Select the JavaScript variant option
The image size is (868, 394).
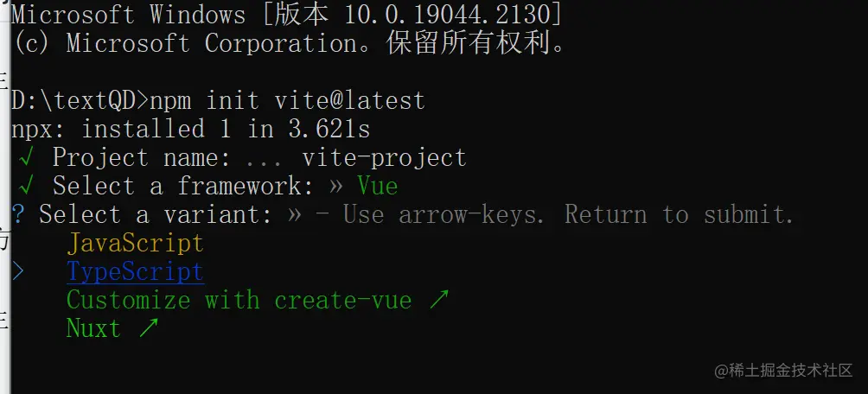pyautogui.click(x=135, y=243)
